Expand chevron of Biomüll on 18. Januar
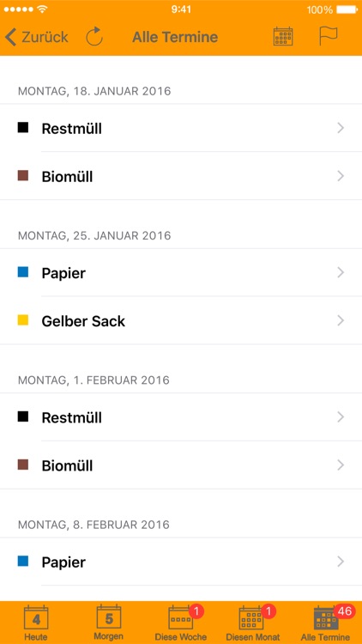362x644 pixels. pos(341,176)
